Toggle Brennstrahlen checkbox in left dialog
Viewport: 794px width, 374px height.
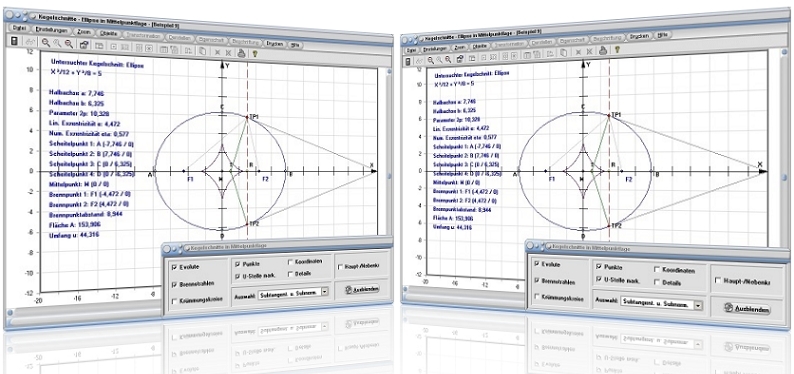[175, 283]
